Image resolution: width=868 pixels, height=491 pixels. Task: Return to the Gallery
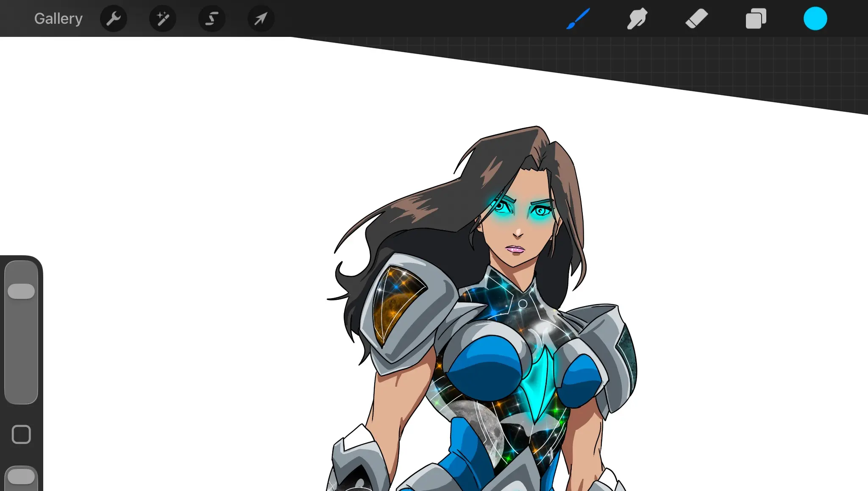pos(58,18)
